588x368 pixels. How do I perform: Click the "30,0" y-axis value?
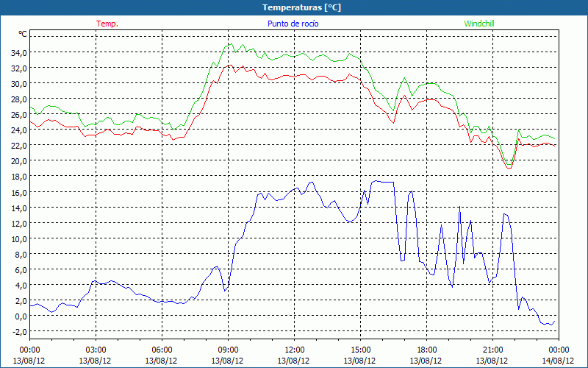coord(18,83)
